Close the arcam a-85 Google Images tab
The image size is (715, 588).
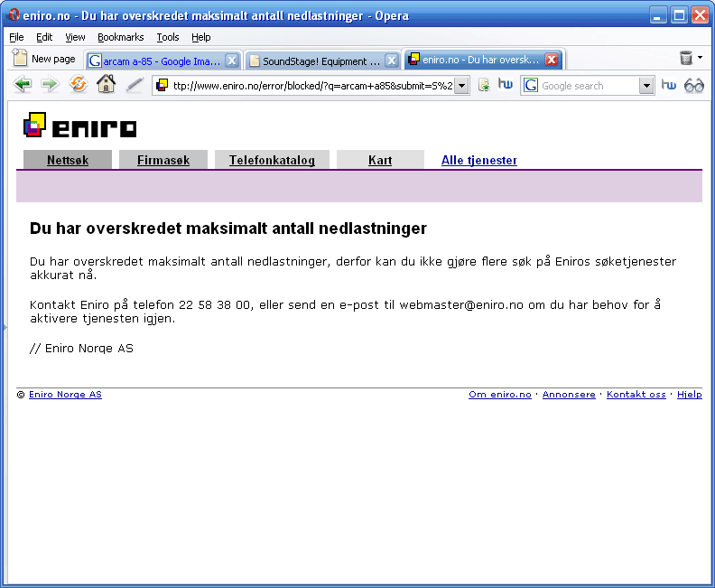(232, 61)
